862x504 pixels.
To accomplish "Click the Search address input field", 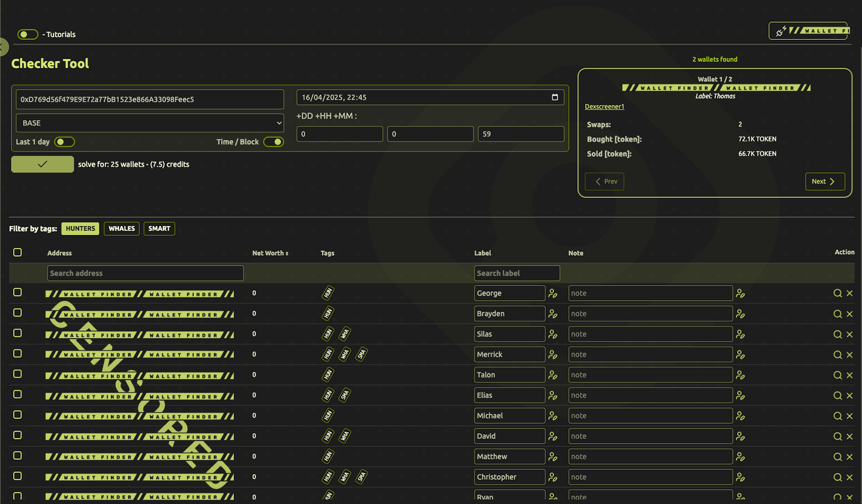I will pos(145,274).
